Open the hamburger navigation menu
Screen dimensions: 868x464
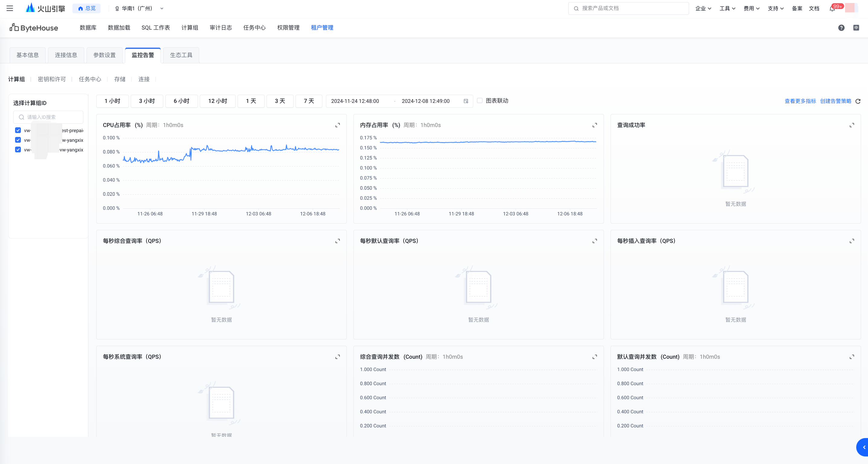pos(10,8)
